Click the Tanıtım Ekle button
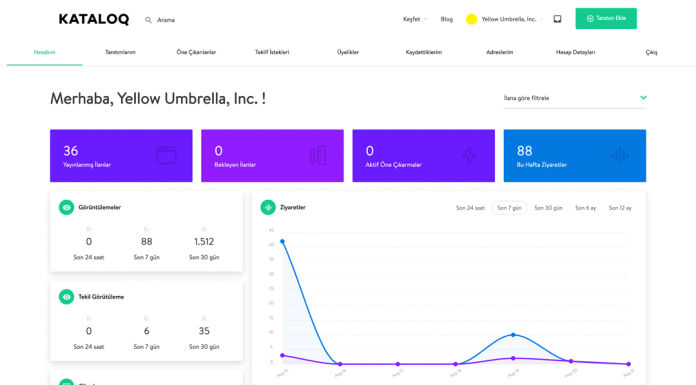Viewport: 696px width, 385px height. (606, 18)
